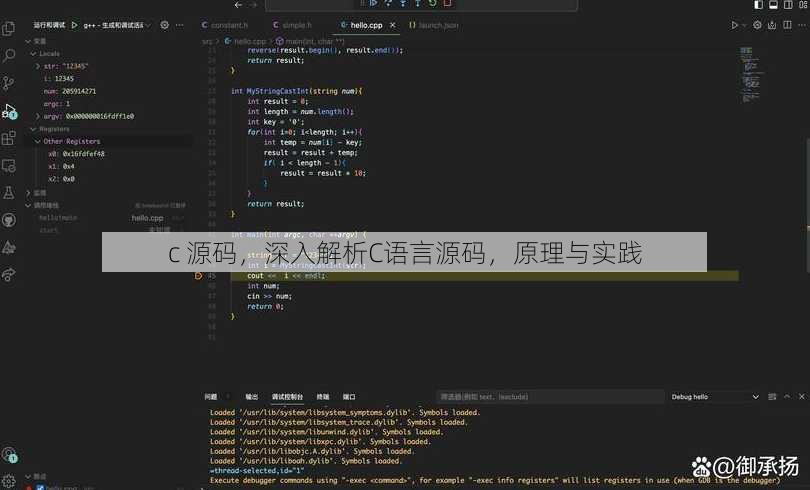This screenshot has width=810, height=490.
Task: Open the Source Control view
Action: (x=9, y=83)
